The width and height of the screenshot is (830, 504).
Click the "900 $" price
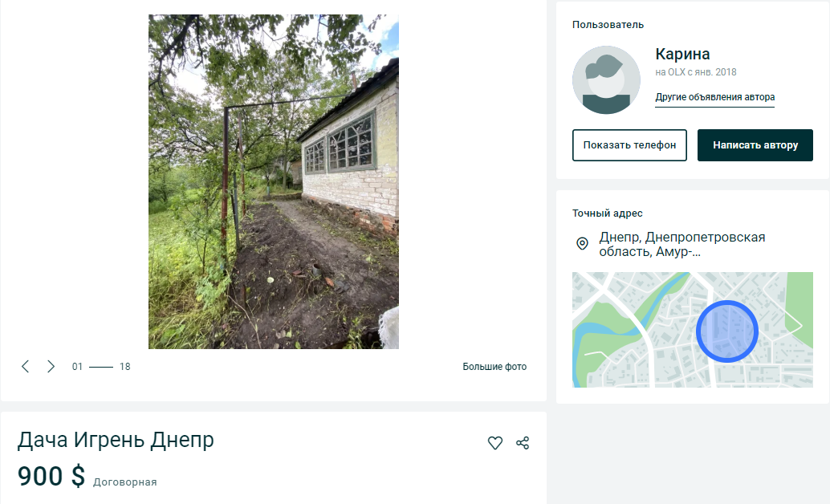[x=51, y=476]
